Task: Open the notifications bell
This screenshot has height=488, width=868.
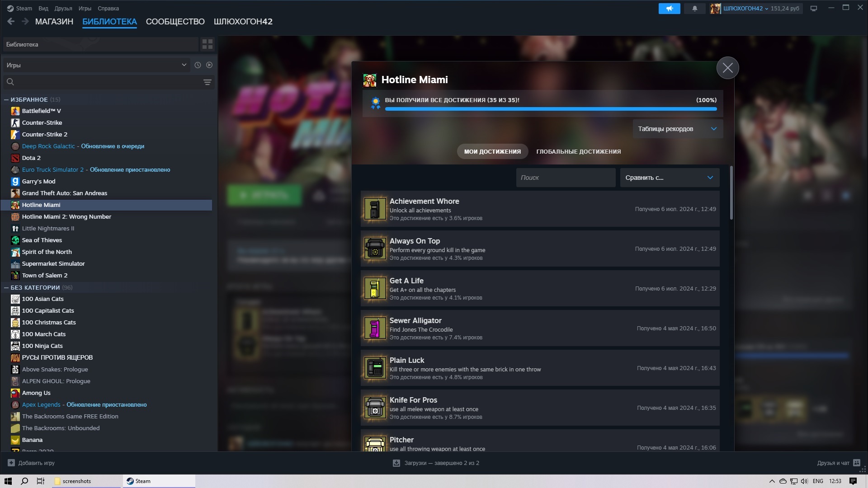Action: coord(694,9)
